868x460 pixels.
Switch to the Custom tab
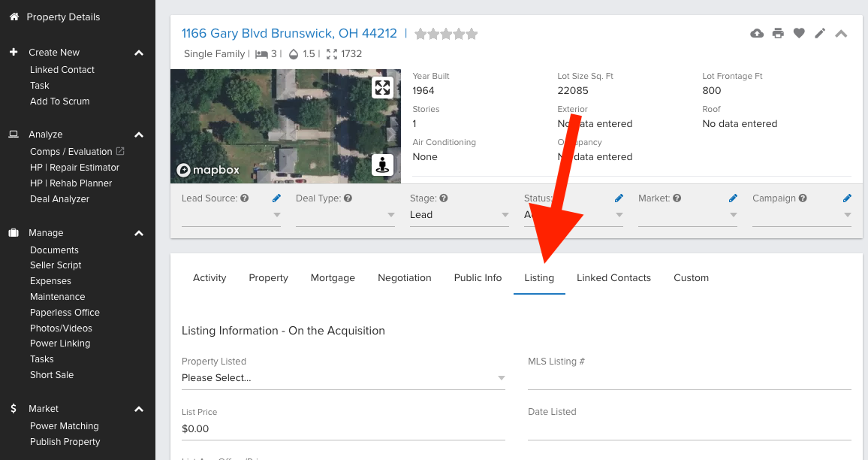click(x=691, y=277)
